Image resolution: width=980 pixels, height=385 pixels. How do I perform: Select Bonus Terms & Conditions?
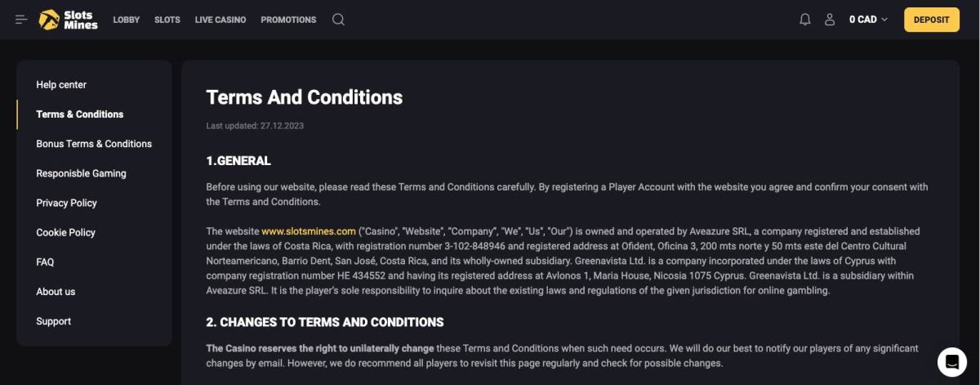point(94,144)
